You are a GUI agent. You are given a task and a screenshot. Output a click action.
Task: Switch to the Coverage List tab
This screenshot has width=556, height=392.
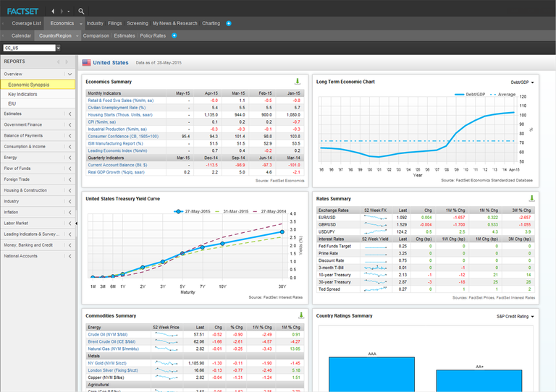[x=26, y=23]
